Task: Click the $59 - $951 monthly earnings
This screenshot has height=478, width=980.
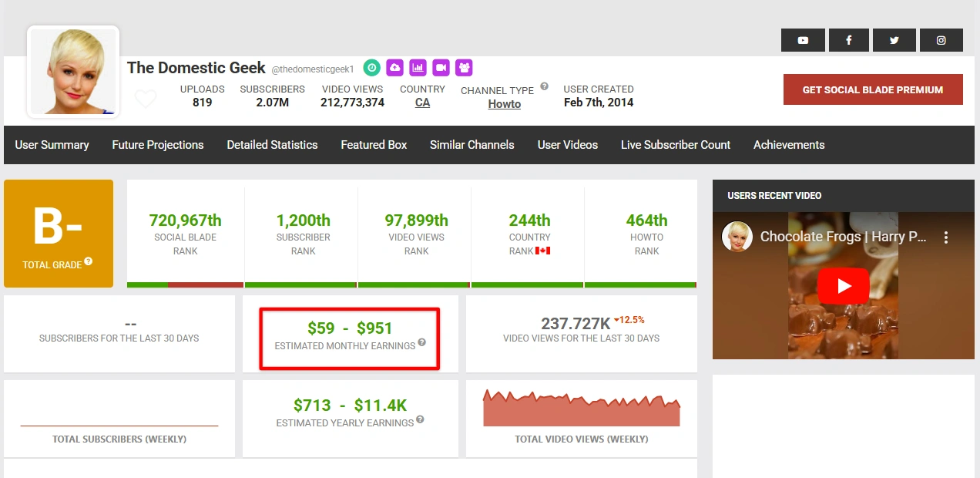Action: [x=350, y=328]
